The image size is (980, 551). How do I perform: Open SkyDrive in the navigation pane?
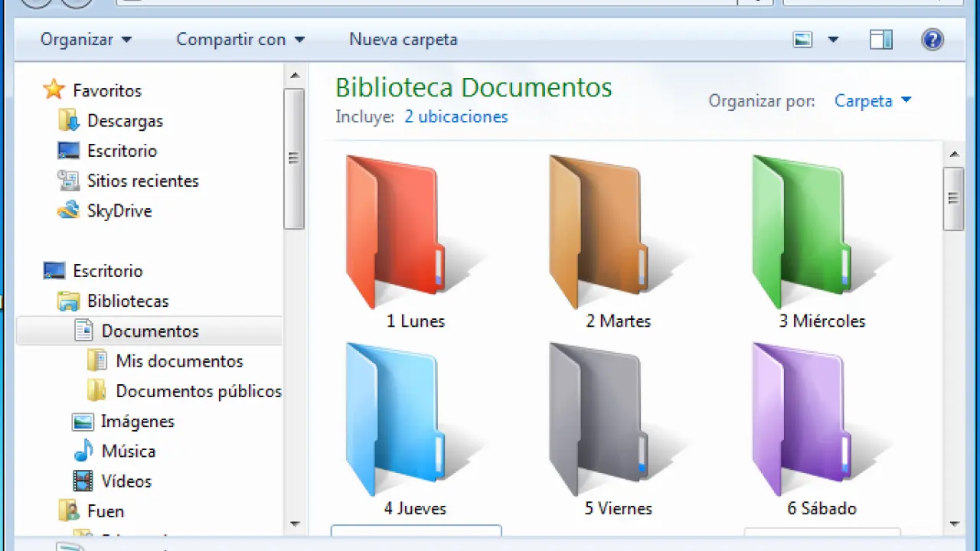[x=119, y=211]
